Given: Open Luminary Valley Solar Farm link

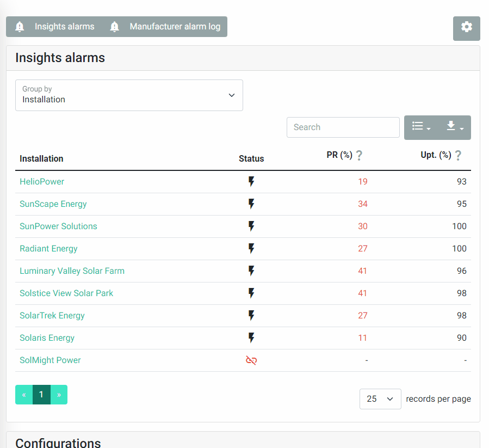Looking at the screenshot, I should point(72,271).
